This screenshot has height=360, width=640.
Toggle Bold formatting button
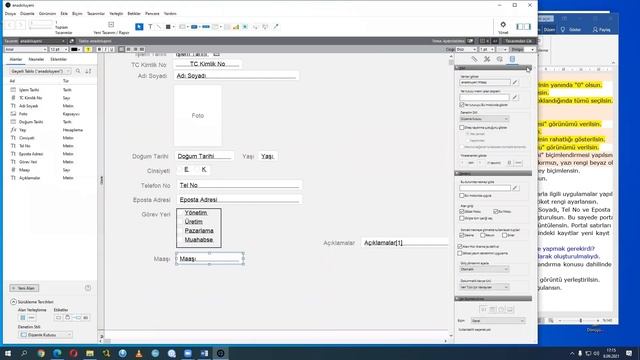pyautogui.click(x=99, y=49)
